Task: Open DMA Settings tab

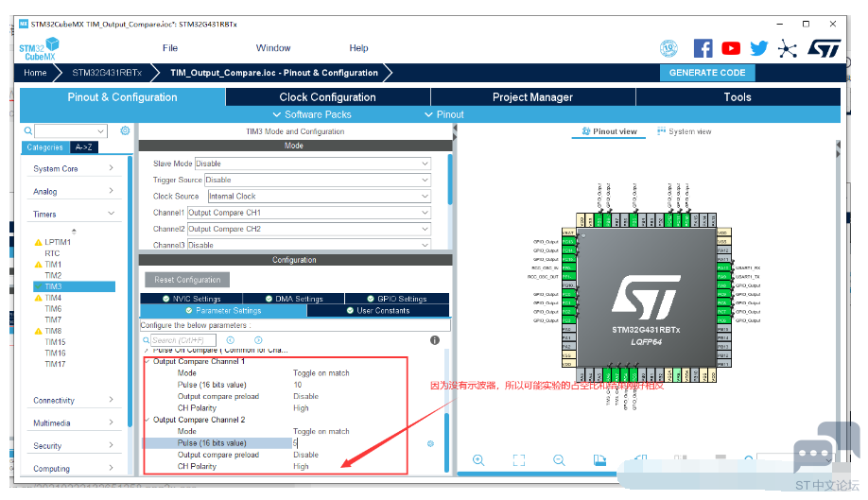Action: [293, 299]
